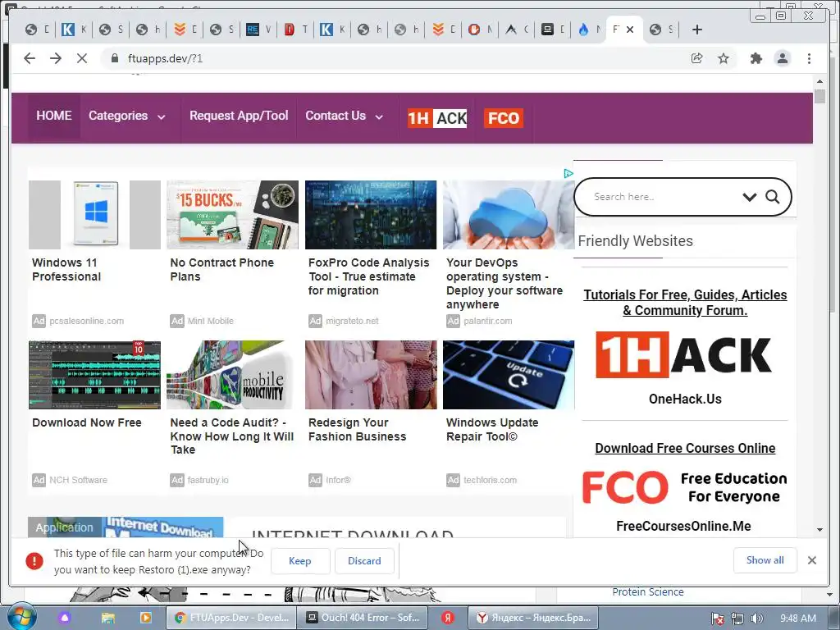Screen dimensions: 840x630
Task: Open the Windows Start menu
Action: click(x=21, y=617)
